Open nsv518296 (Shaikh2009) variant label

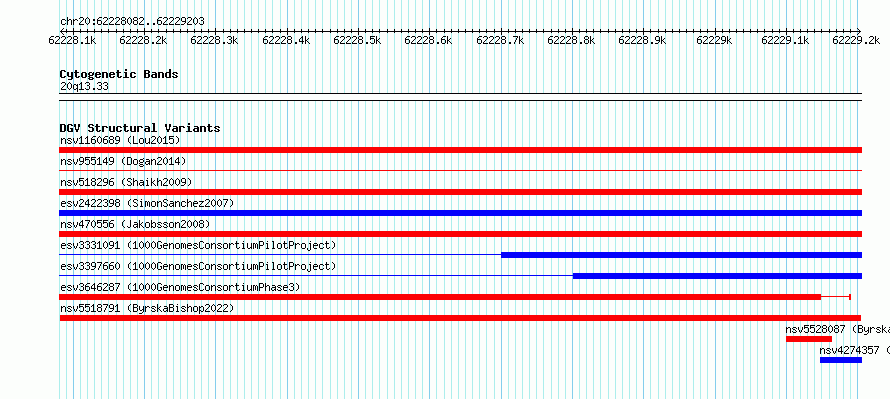tap(126, 182)
